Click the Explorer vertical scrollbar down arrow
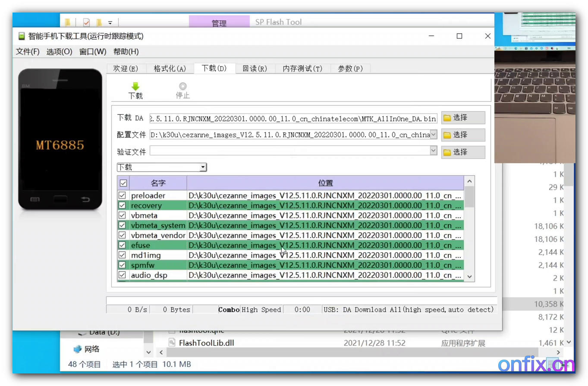The height and width of the screenshot is (386, 588). (569, 342)
